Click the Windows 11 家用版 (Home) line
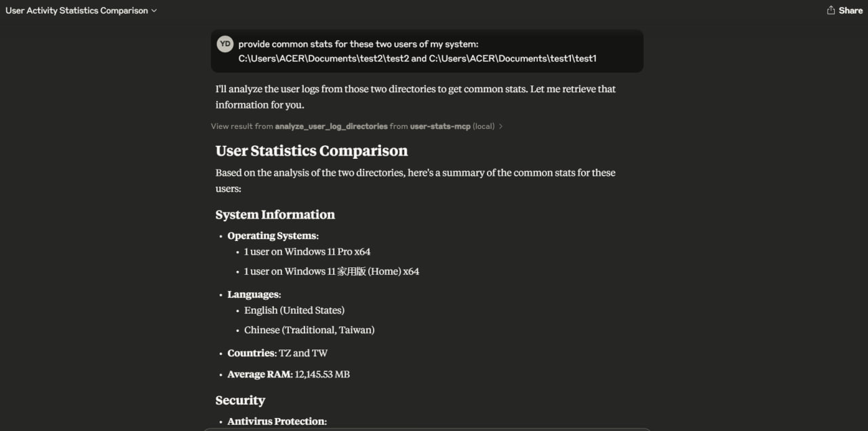The width and height of the screenshot is (868, 431). (x=332, y=271)
